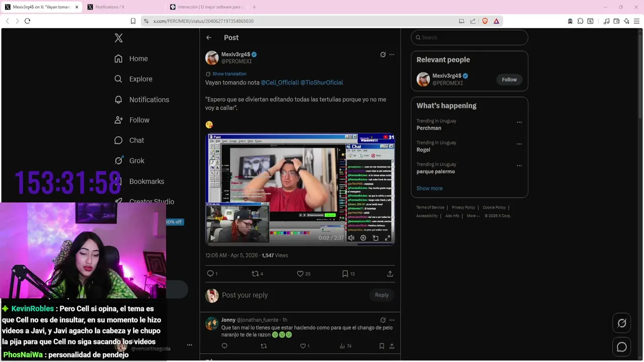The width and height of the screenshot is (644, 362).
Task: Open Chat in sidebar
Action: point(129,140)
